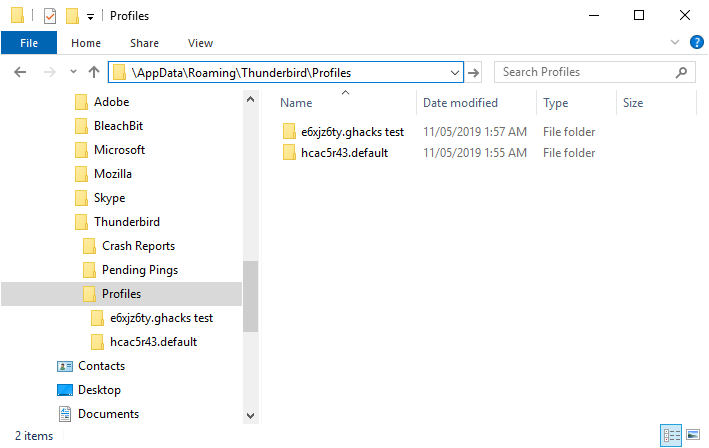
Task: Switch to Details view layout
Action: point(669,436)
